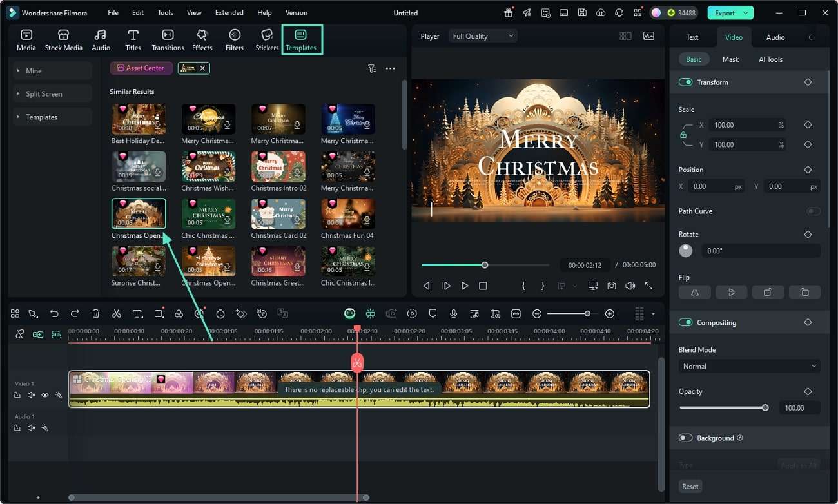Viewport: 838px width, 504px height.
Task: Click the player fullscreen expand icon
Action: [x=648, y=286]
